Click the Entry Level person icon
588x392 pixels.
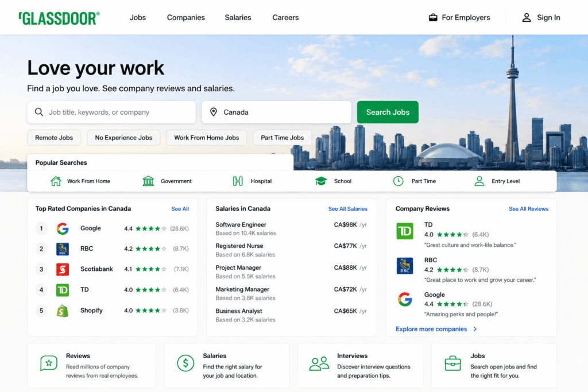(479, 181)
